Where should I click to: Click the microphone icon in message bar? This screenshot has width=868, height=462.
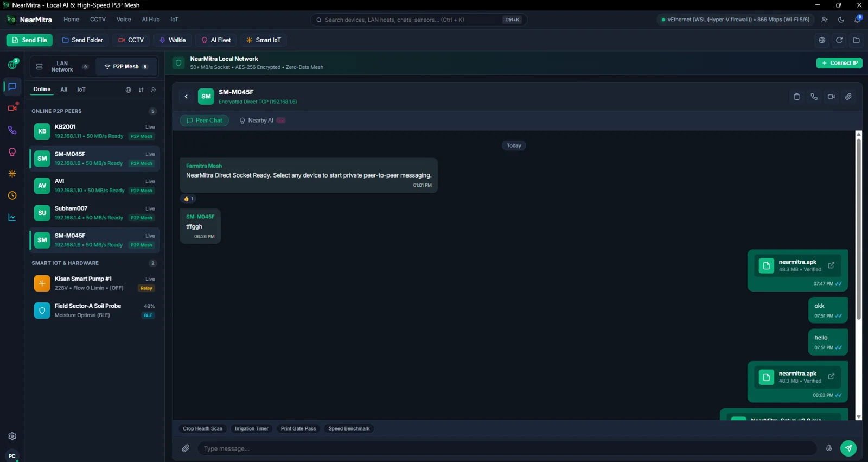pyautogui.click(x=829, y=448)
